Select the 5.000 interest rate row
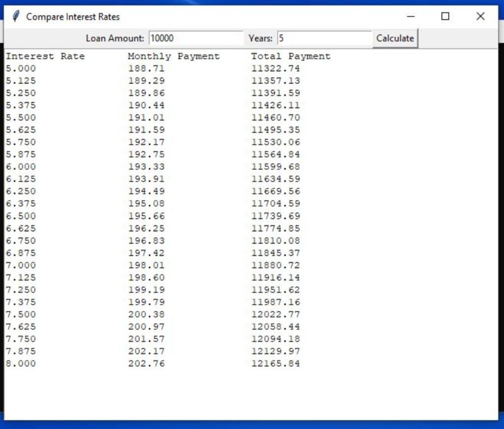The image size is (504, 429). [x=21, y=68]
